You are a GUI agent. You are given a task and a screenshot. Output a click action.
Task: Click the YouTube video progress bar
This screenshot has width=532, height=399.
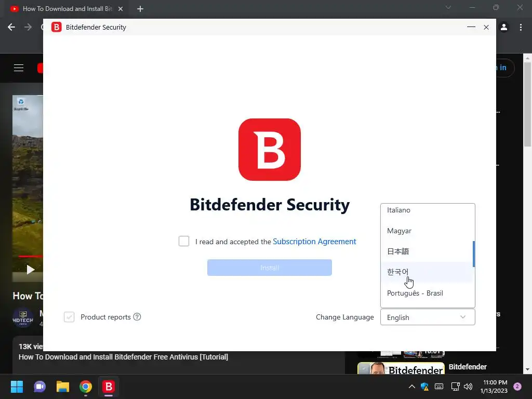[31, 256]
